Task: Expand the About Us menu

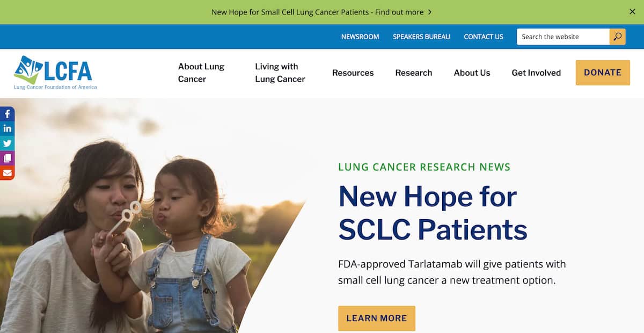Action: click(472, 73)
